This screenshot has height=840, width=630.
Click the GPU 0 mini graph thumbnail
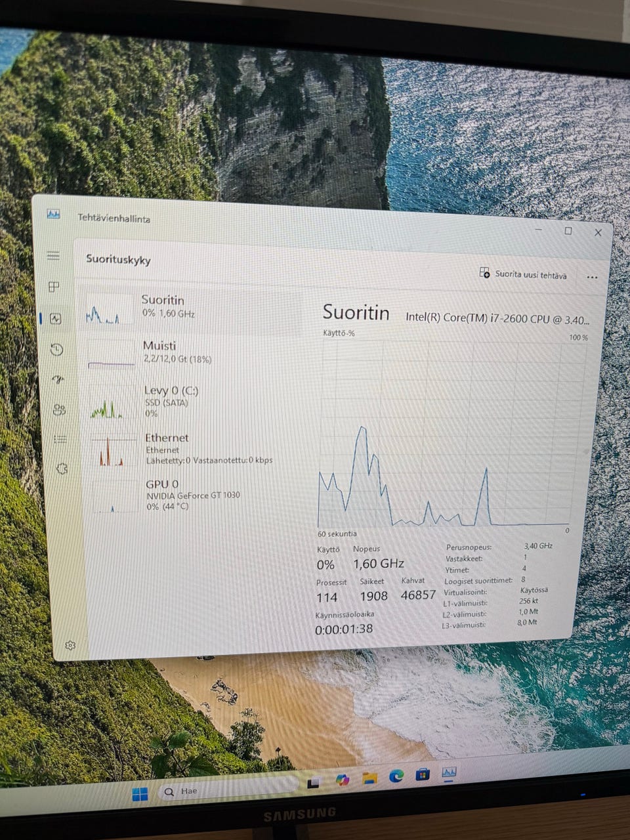(x=115, y=497)
